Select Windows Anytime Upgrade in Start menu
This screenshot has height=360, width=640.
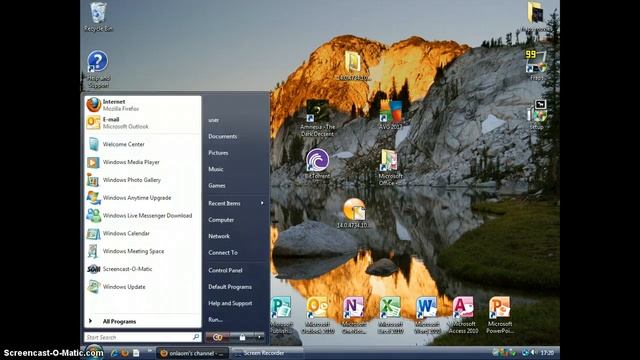click(x=142, y=198)
